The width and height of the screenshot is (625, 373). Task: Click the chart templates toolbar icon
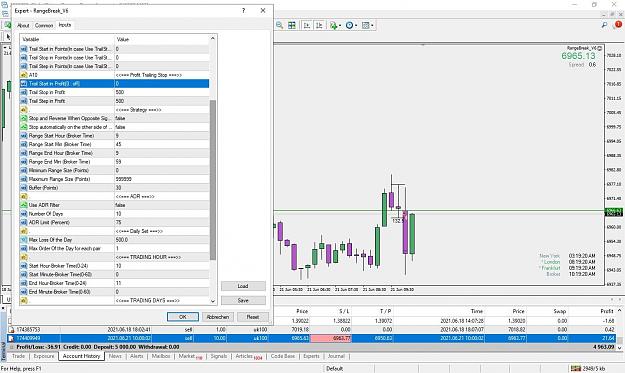pos(365,25)
